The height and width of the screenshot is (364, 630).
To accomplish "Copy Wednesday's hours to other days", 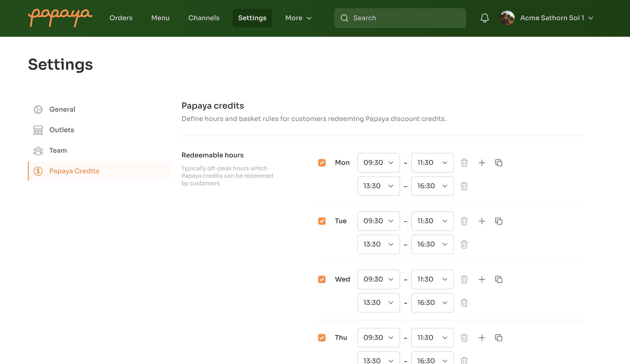I will tap(499, 279).
